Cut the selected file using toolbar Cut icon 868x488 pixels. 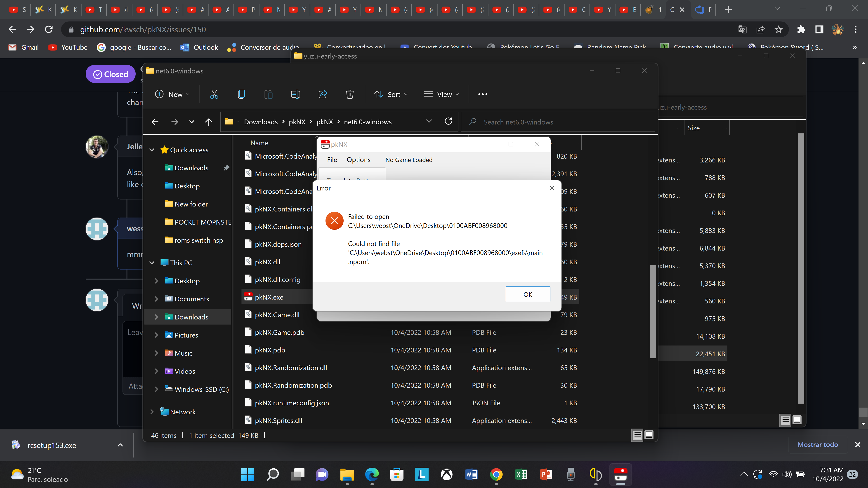[214, 94]
